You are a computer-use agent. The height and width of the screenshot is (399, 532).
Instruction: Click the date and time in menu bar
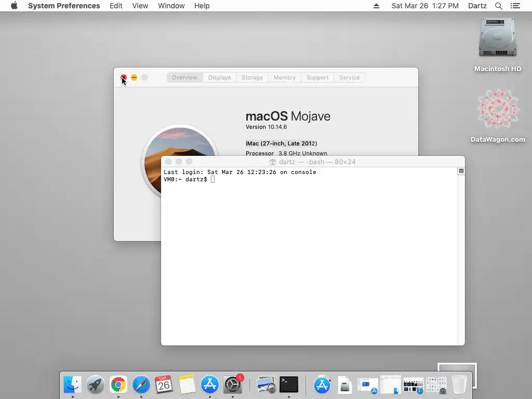tap(425, 6)
